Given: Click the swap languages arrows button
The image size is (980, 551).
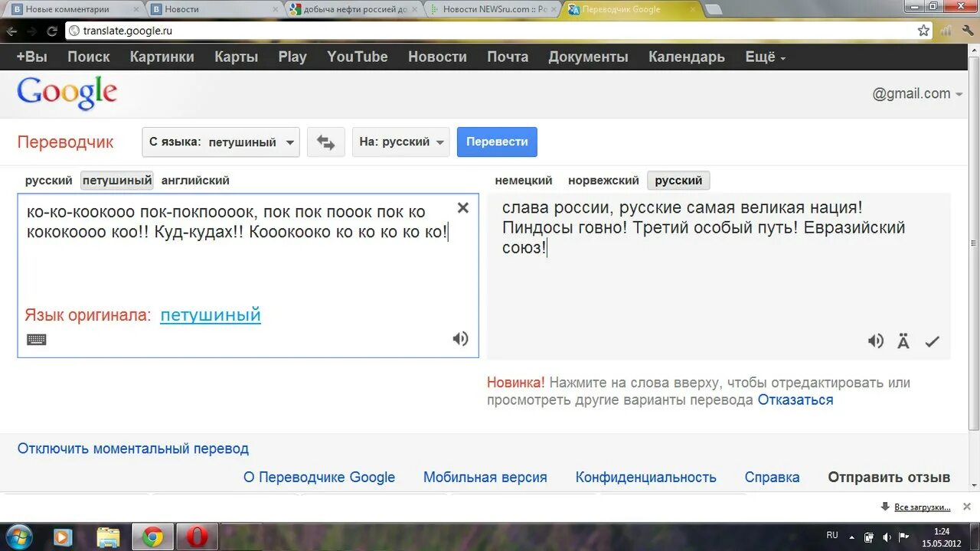Looking at the screenshot, I should pos(326,142).
